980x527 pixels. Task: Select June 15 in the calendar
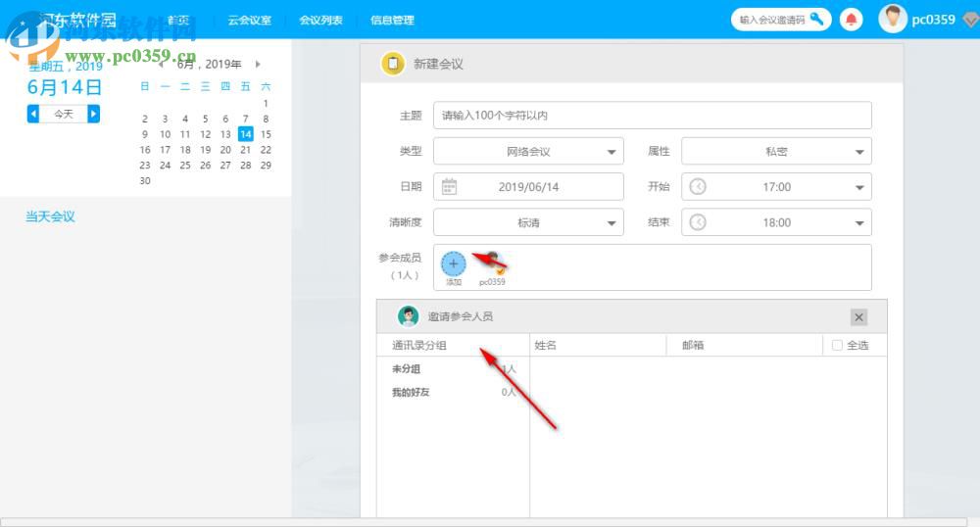pos(266,133)
